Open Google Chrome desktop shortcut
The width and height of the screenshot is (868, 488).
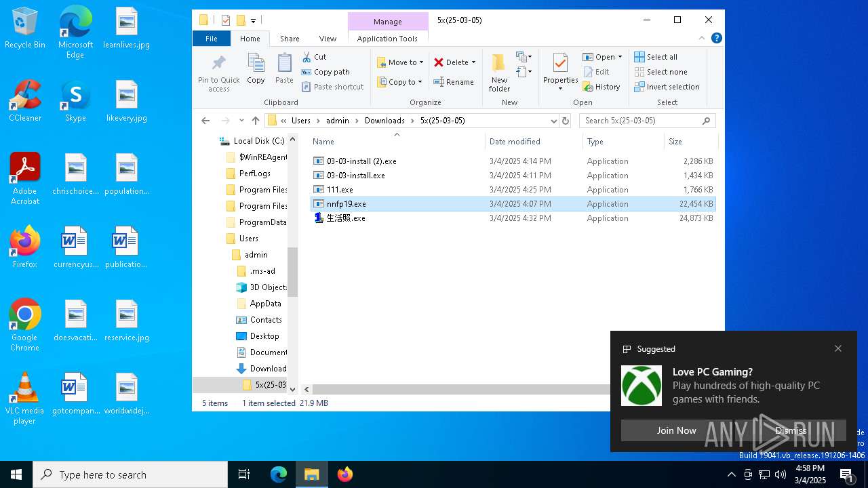[x=25, y=325]
